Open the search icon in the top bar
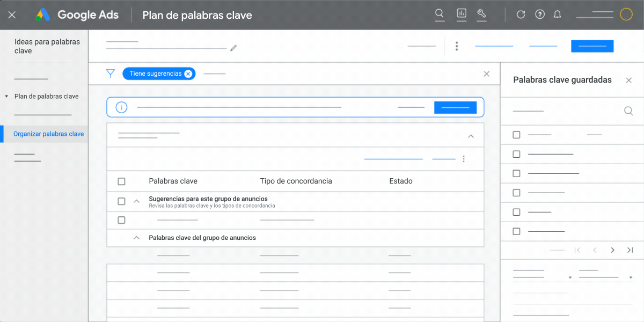 439,14
